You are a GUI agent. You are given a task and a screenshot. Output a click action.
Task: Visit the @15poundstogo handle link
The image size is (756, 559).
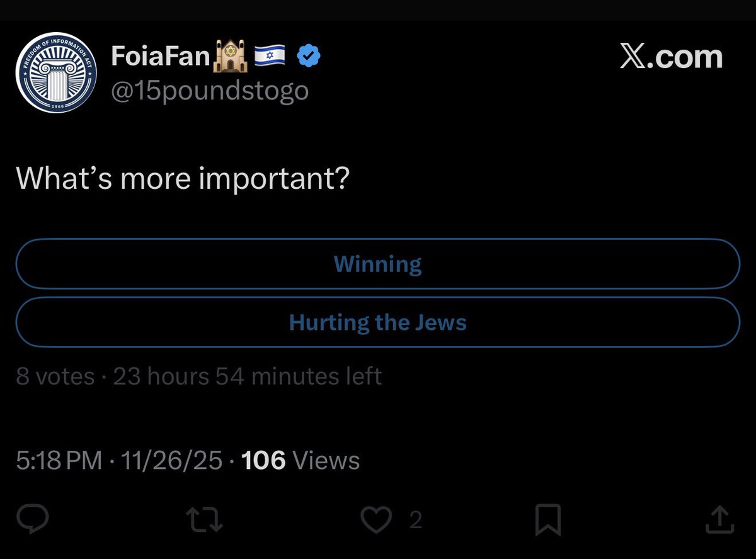pos(210,91)
